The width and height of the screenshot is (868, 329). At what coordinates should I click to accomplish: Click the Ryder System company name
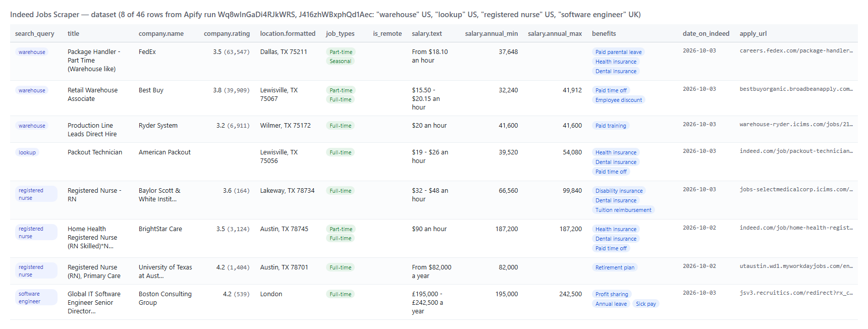pyautogui.click(x=158, y=126)
